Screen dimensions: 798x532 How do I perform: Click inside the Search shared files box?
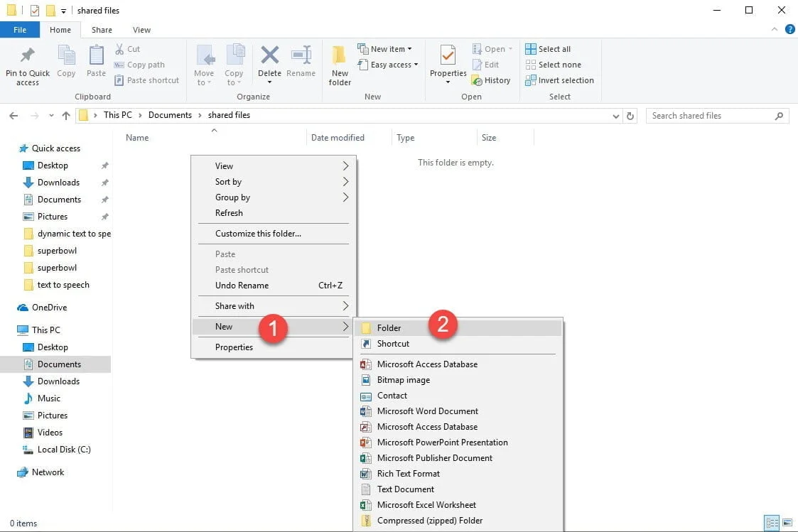(x=711, y=115)
